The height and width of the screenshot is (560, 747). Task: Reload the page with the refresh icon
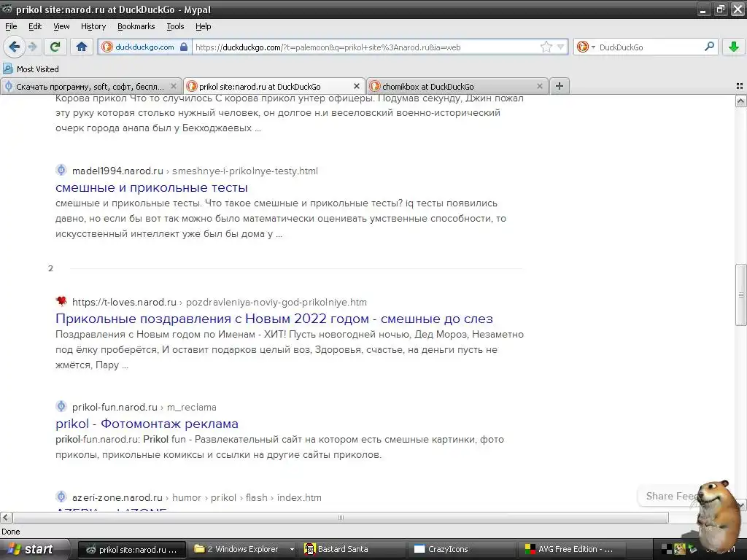[55, 47]
